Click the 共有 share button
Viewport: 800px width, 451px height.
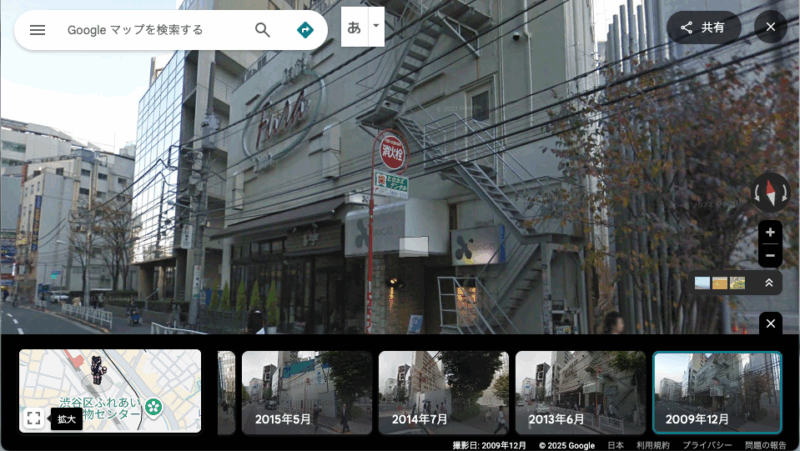[x=703, y=27]
